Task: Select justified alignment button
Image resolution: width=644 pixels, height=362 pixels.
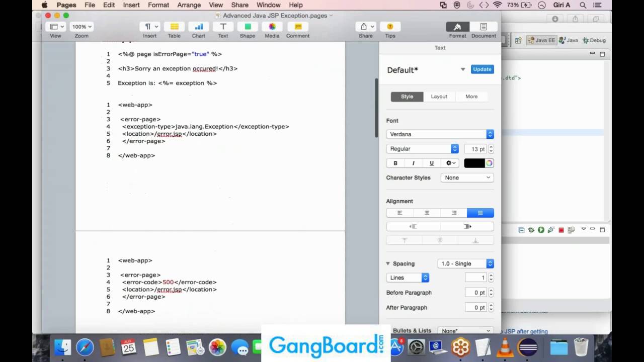Action: point(480,213)
